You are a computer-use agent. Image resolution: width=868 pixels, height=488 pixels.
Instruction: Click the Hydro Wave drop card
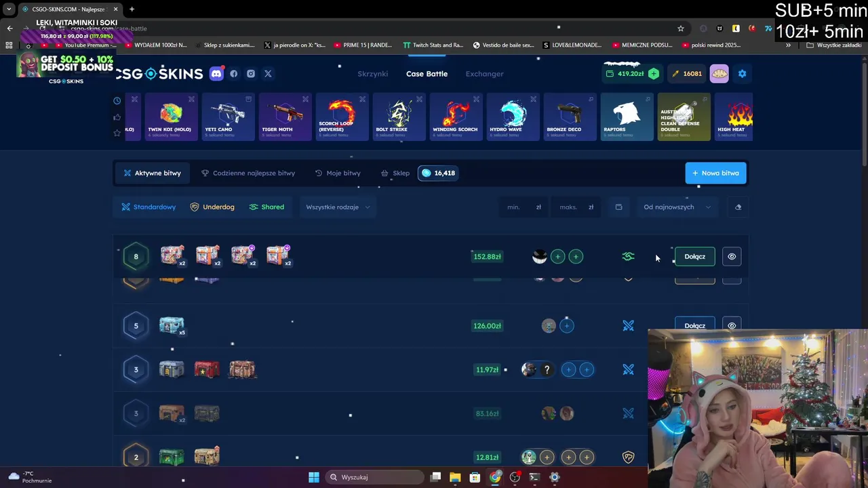click(x=513, y=117)
